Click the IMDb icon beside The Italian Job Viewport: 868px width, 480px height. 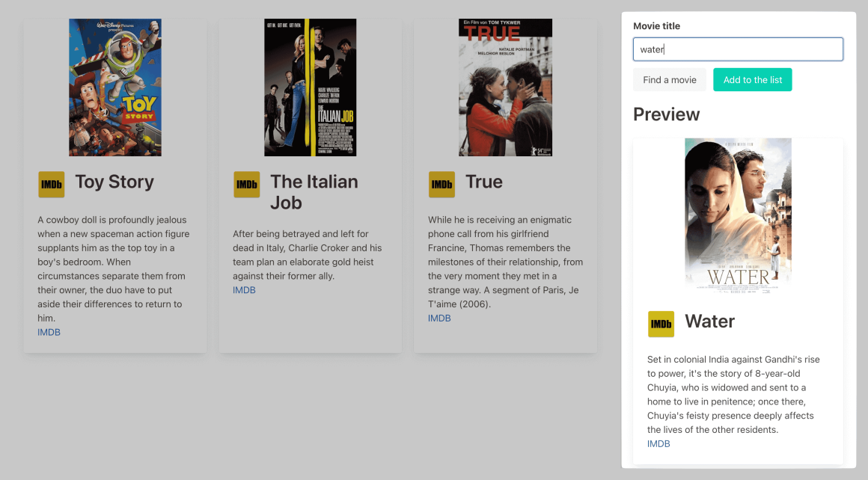point(247,184)
